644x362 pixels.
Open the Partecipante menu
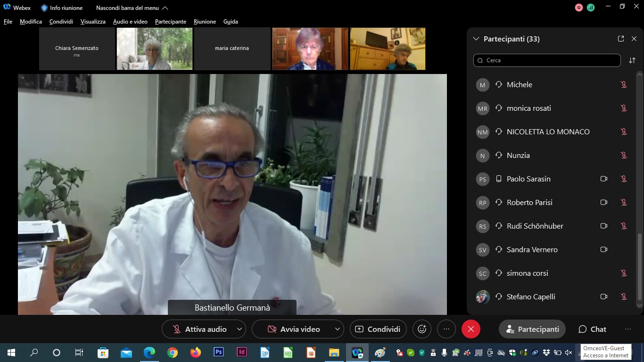coord(171,22)
